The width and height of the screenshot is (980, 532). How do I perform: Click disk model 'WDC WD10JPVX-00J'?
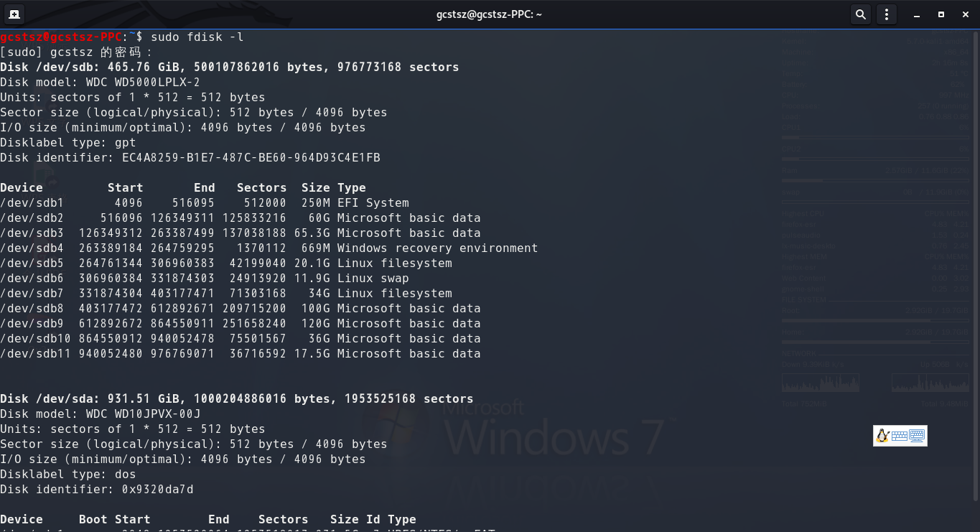click(x=143, y=414)
